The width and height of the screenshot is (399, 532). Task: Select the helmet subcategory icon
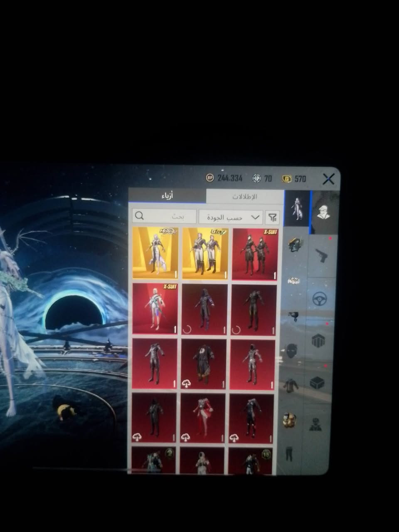pos(296,245)
